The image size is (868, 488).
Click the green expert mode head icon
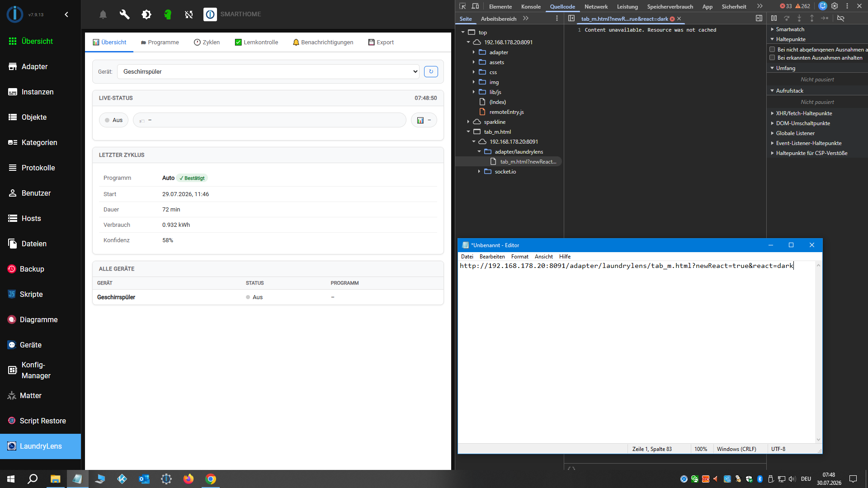click(x=168, y=14)
